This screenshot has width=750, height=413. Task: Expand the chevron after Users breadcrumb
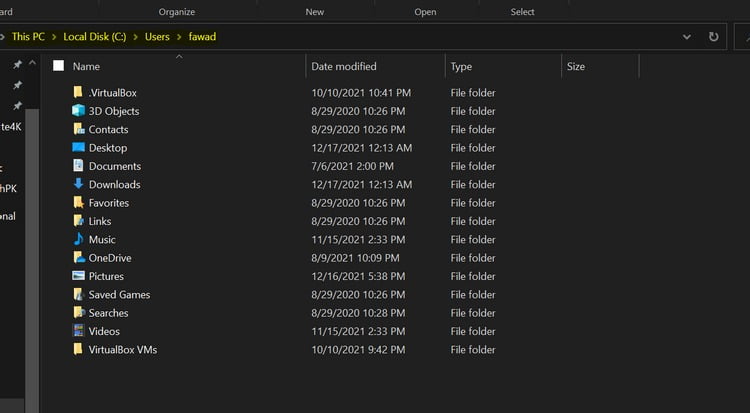pos(179,37)
